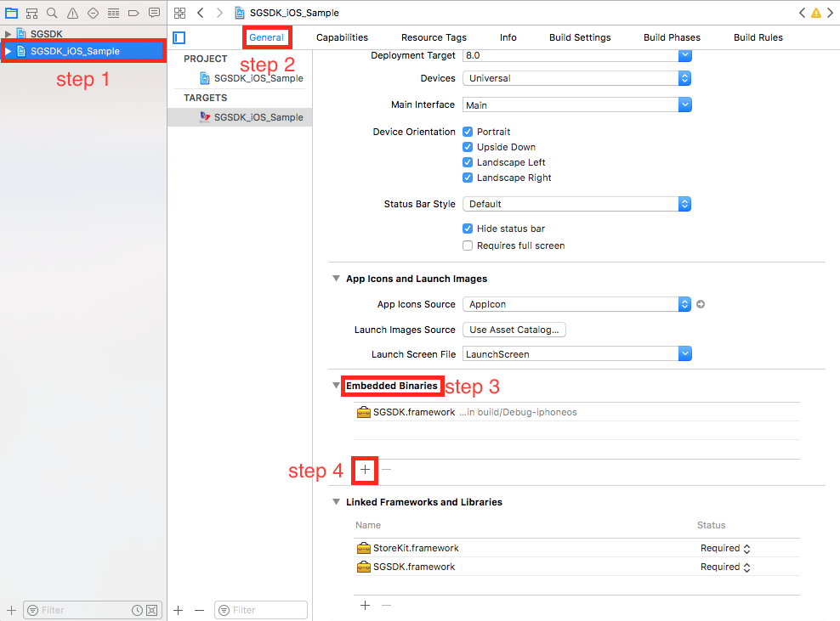The image size is (840, 621).
Task: Toggle the Upside Down orientation checkbox
Action: pyautogui.click(x=468, y=147)
